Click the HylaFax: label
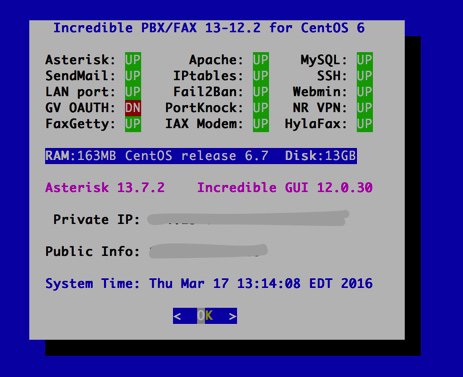Screen dimensions: 463x377 (316, 124)
